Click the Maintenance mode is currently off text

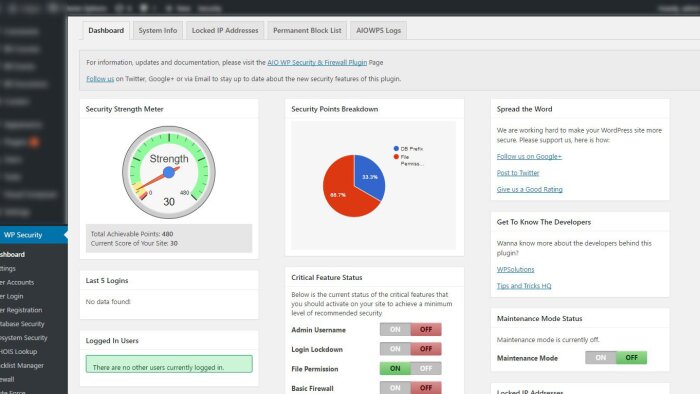(548, 340)
